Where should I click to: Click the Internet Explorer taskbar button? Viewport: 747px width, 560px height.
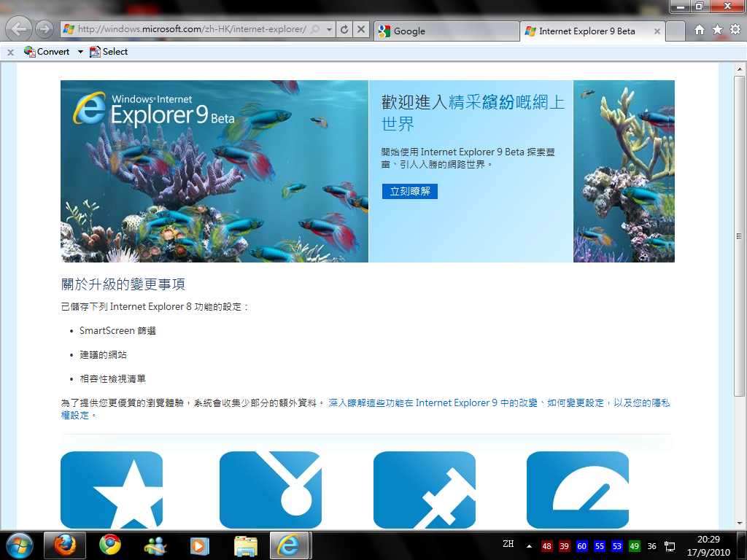pos(290,545)
